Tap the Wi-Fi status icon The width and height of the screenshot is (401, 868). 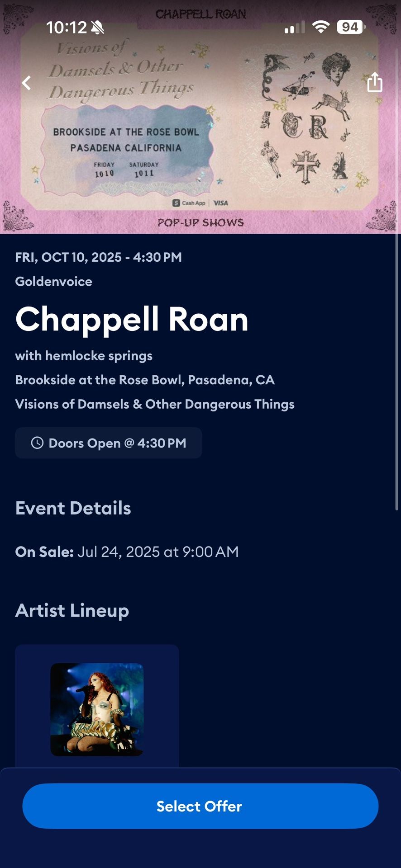(x=320, y=28)
